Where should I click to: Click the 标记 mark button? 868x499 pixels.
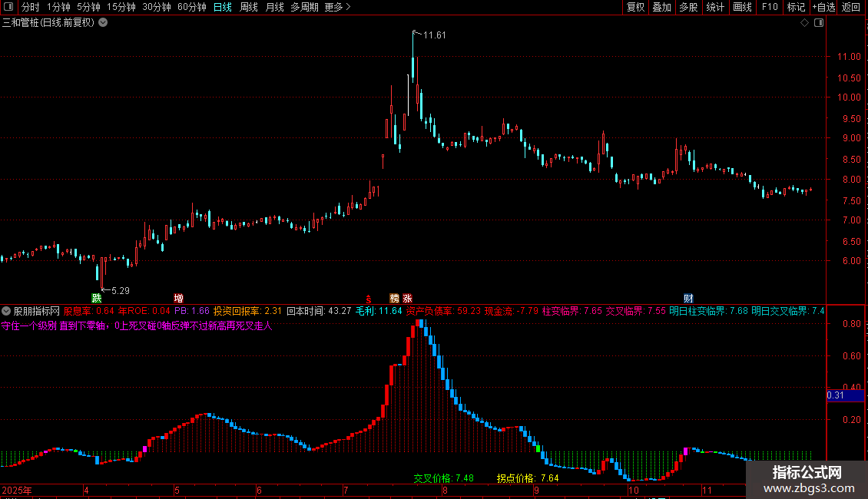tap(796, 7)
